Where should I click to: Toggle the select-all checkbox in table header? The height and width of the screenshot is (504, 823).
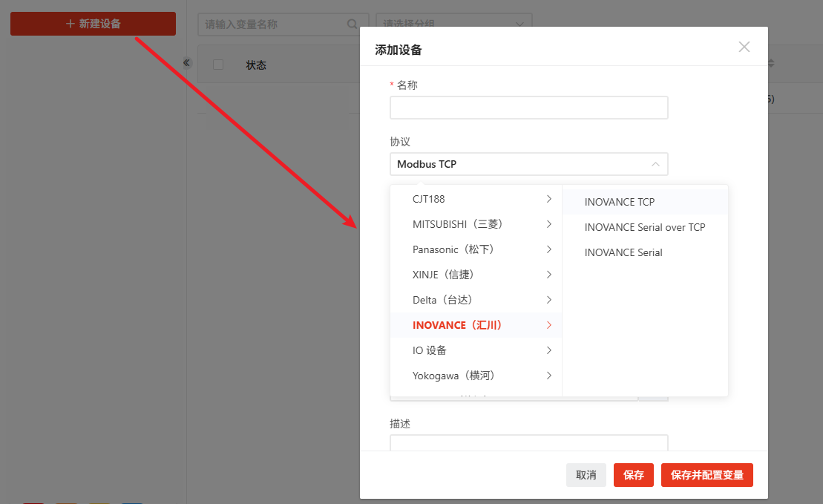(218, 65)
